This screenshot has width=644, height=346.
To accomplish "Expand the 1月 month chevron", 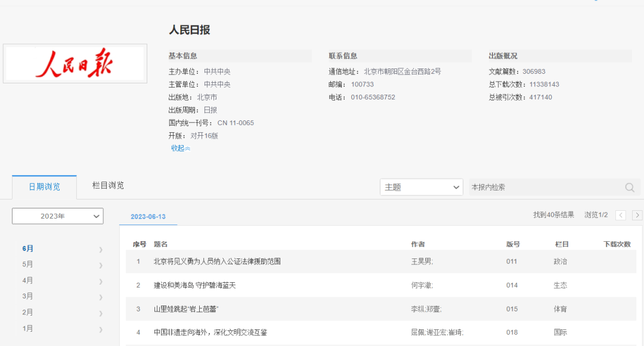I will click(x=101, y=329).
